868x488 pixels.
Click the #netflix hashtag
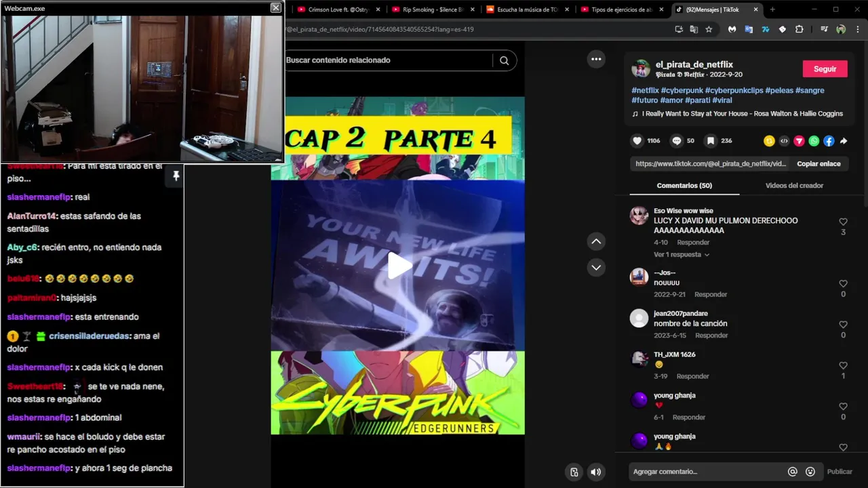click(x=645, y=90)
